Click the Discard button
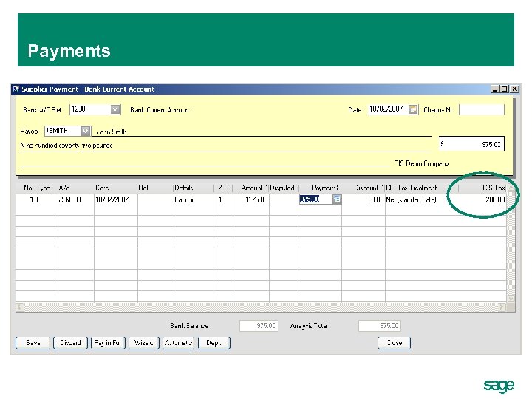Image resolution: width=532 pixels, height=399 pixels. (x=71, y=343)
